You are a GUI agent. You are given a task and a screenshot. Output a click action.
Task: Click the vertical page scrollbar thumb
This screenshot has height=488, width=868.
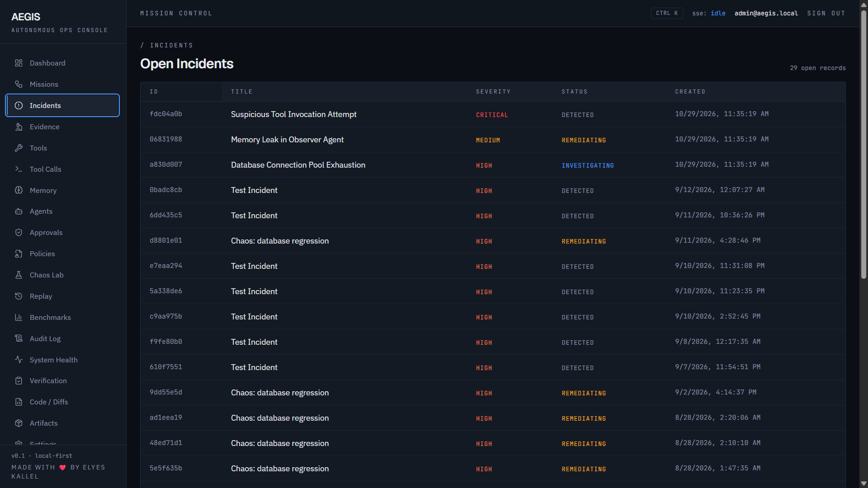coord(863,145)
